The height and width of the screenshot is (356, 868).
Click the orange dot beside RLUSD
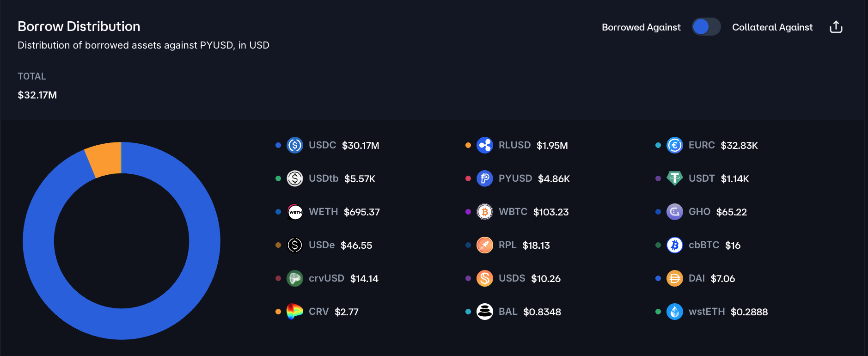tap(468, 145)
